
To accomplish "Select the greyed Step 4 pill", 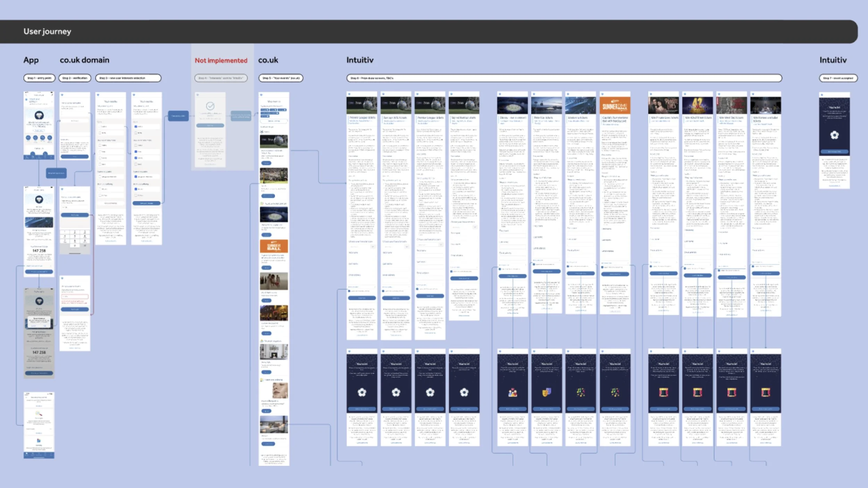I will tap(221, 78).
